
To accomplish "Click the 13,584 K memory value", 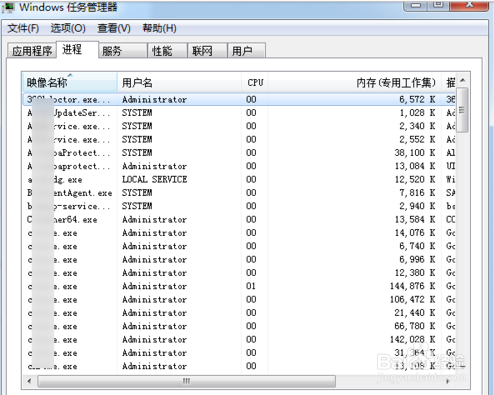I will click(415, 219).
